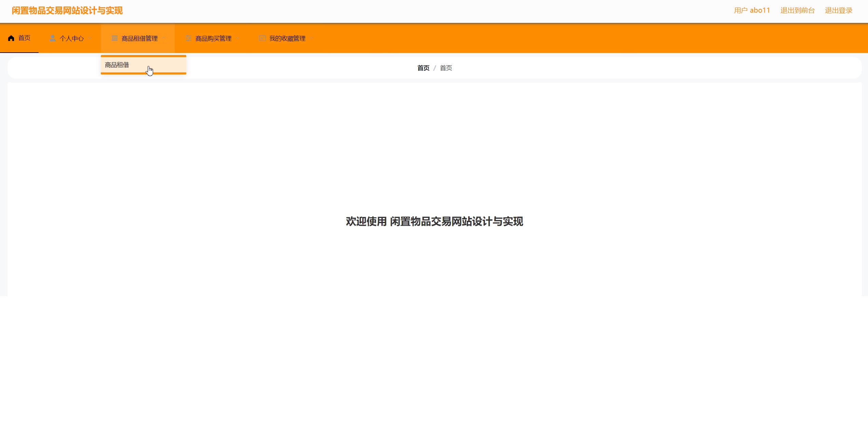Click the user avatar icon for 个人中心
Image resolution: width=868 pixels, height=423 pixels.
pos(52,38)
